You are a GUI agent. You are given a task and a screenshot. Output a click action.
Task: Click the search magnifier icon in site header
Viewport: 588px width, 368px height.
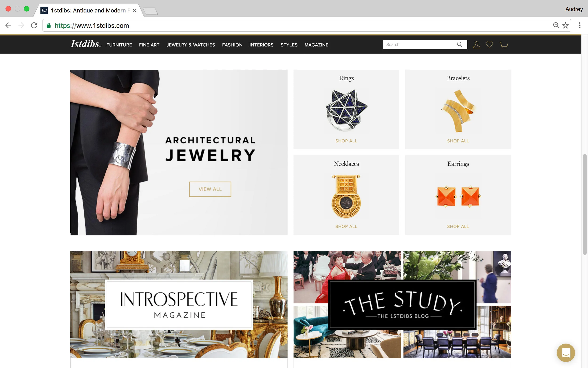[459, 44]
